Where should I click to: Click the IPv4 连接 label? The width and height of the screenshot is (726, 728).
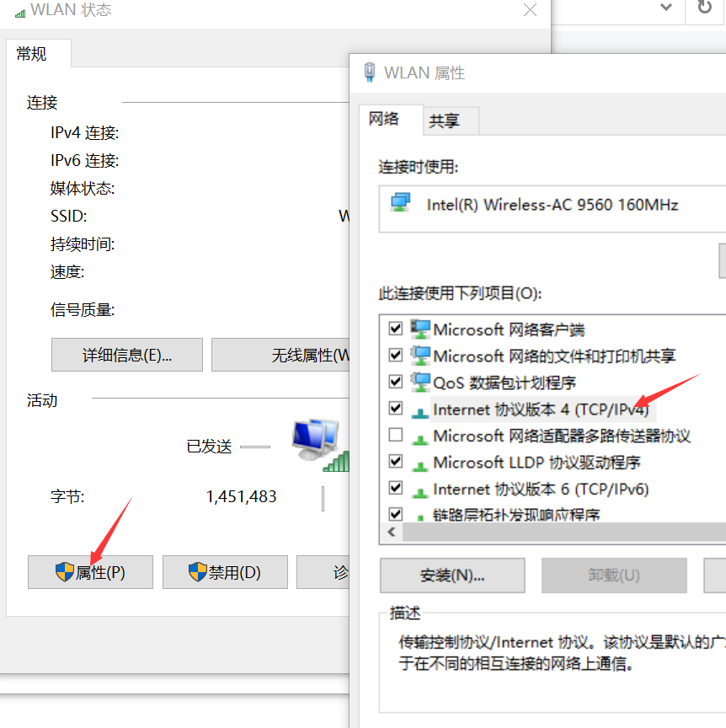coord(84,133)
